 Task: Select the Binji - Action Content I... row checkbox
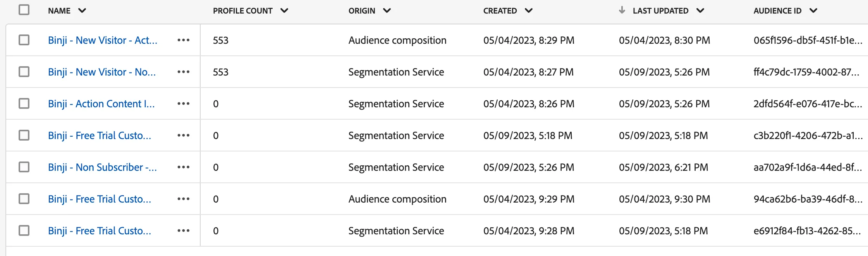24,103
